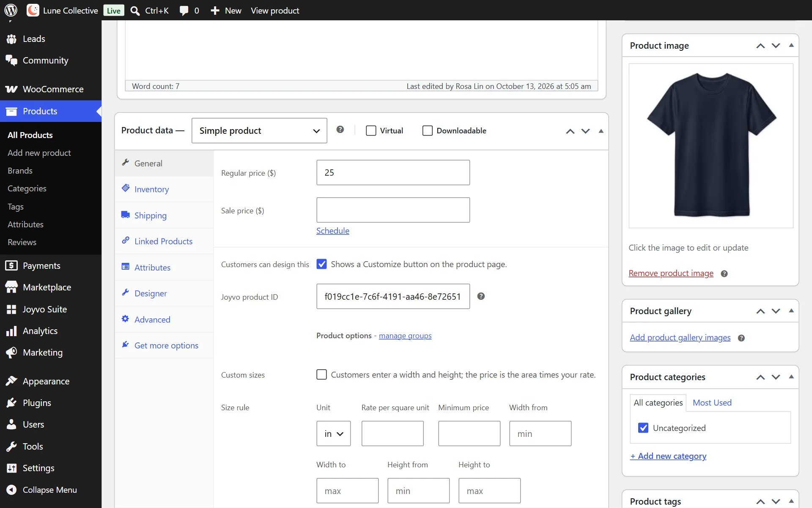This screenshot has width=812, height=508.
Task: Open the Unit dropdown showing 'in'
Action: point(334,433)
